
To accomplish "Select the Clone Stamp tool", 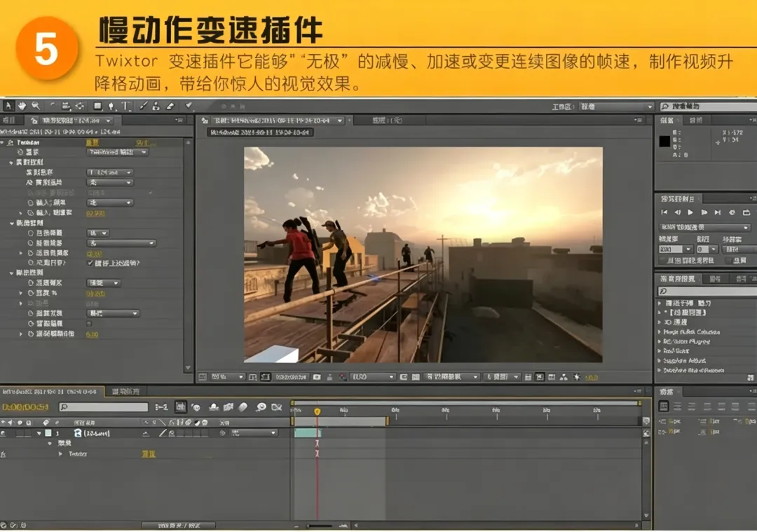I will (x=156, y=106).
